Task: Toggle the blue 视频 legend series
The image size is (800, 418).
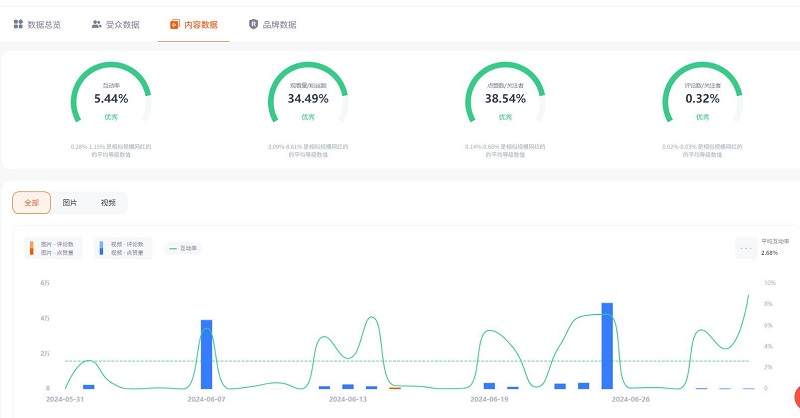Action: point(120,248)
